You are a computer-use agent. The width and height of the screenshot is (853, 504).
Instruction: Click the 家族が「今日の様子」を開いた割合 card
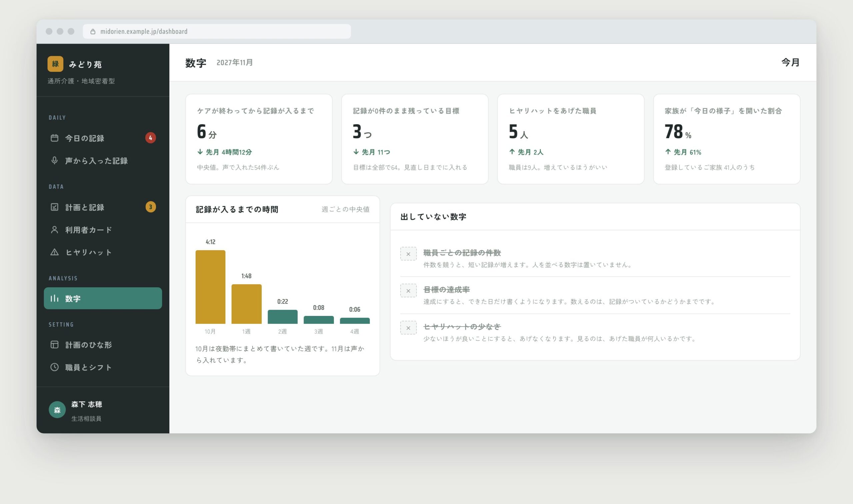(x=727, y=139)
